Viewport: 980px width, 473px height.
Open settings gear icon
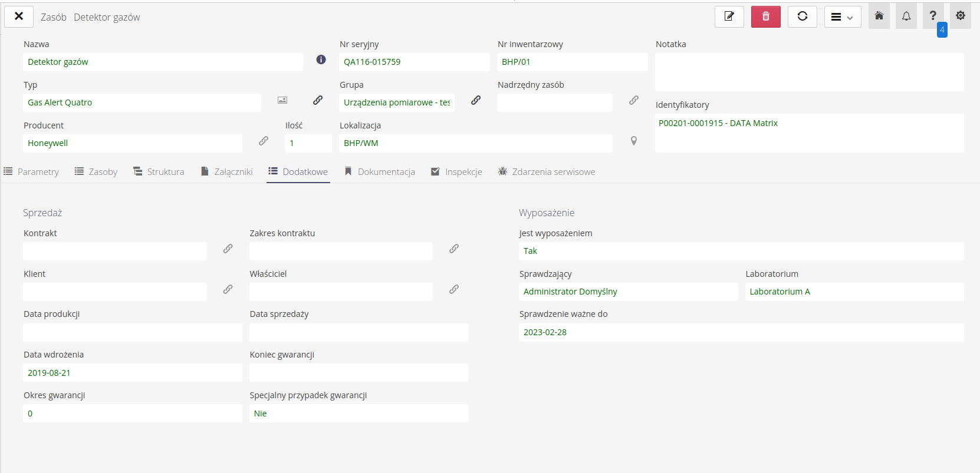960,16
